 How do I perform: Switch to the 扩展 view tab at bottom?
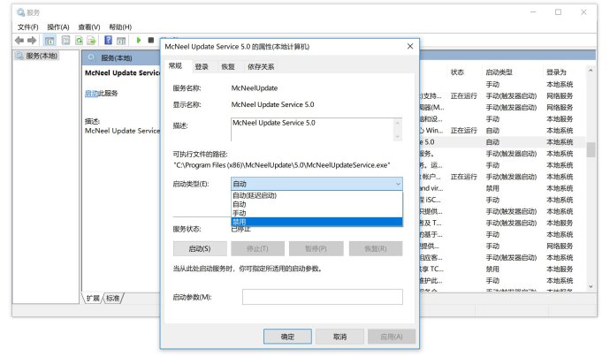click(x=93, y=299)
